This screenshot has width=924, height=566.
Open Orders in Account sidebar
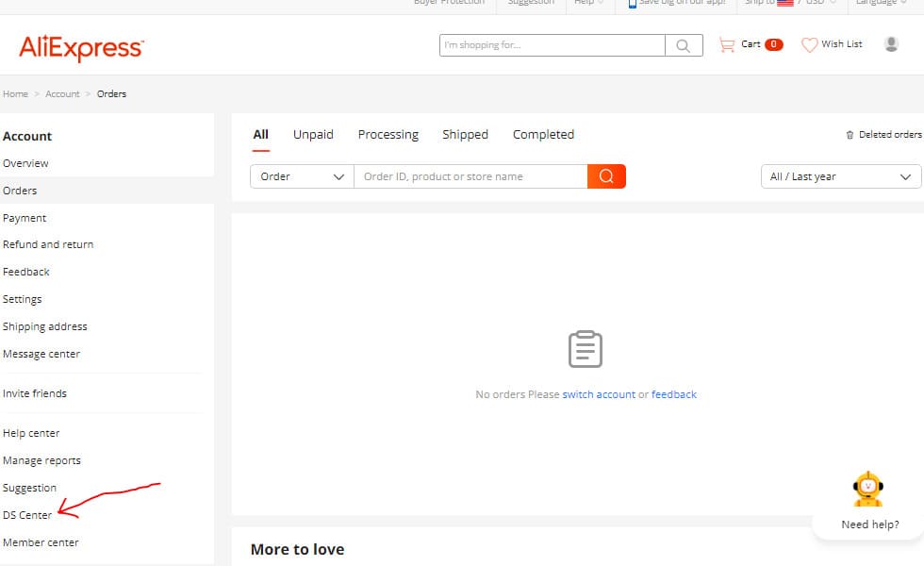tap(20, 191)
